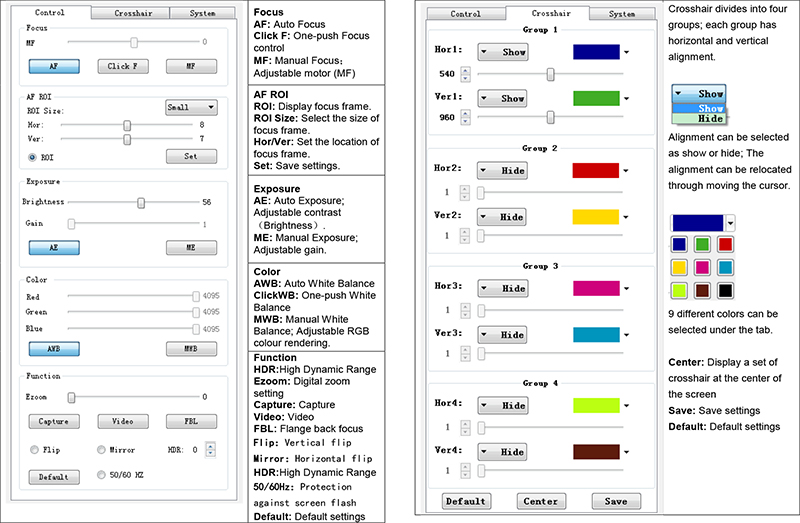The image size is (800, 523).
Task: Click the Hor1 dark blue color swatch
Action: click(595, 52)
